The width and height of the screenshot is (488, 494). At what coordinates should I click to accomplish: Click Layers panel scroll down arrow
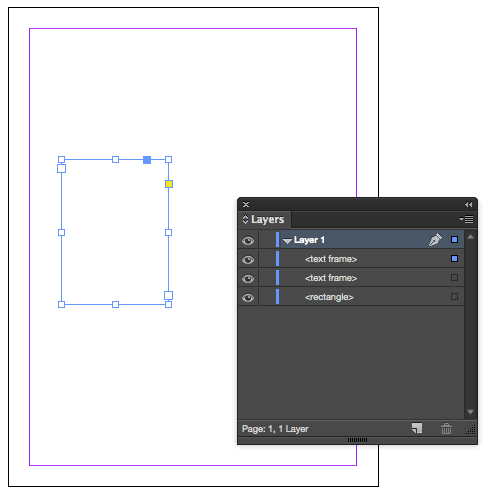pyautogui.click(x=470, y=412)
